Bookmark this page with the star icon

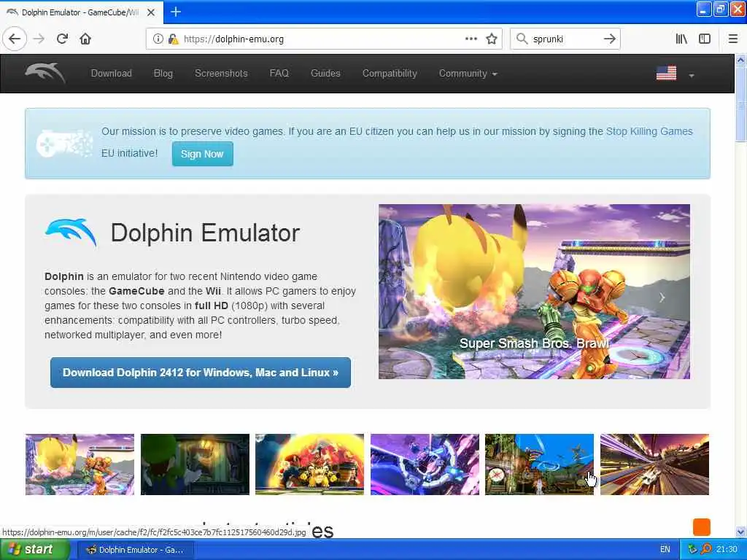492,39
